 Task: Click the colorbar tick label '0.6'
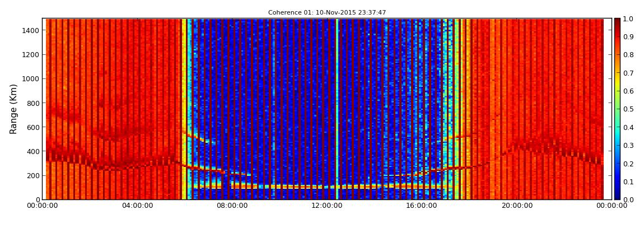[x=628, y=91]
